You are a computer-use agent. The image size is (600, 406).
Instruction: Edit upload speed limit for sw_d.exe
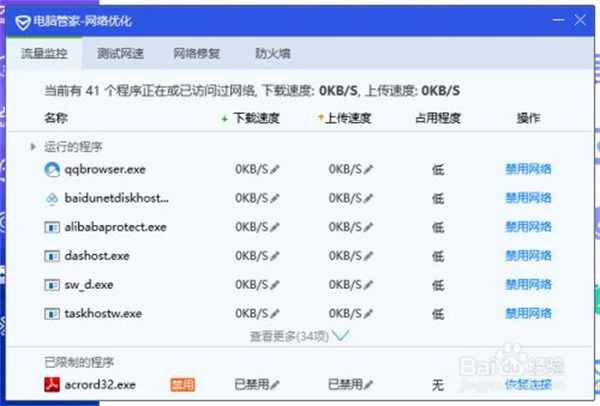(x=368, y=285)
